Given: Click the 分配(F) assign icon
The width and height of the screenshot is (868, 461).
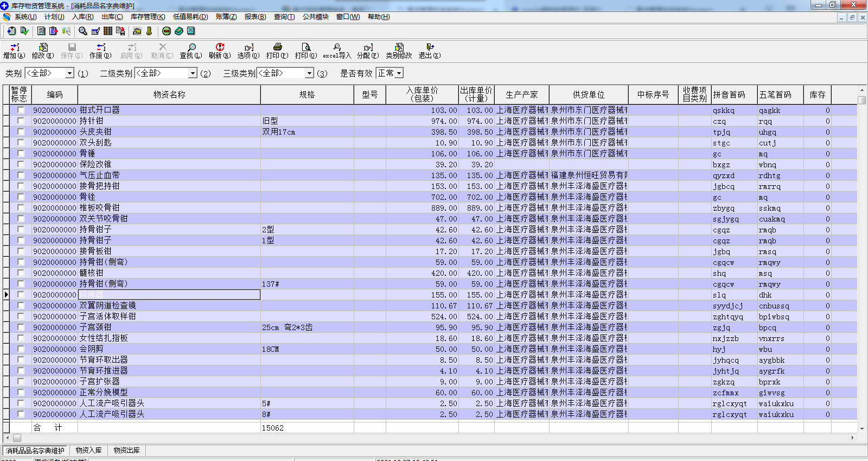Looking at the screenshot, I should [x=368, y=51].
